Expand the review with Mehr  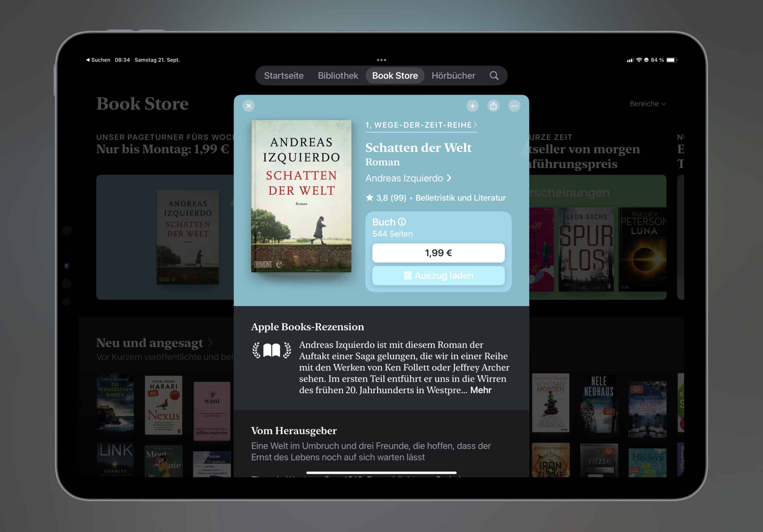pos(480,390)
